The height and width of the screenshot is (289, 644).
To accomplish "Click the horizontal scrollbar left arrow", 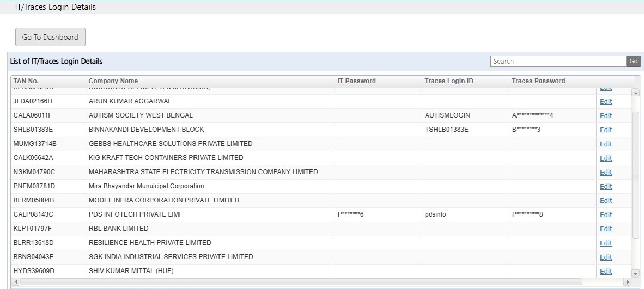I will [x=16, y=282].
